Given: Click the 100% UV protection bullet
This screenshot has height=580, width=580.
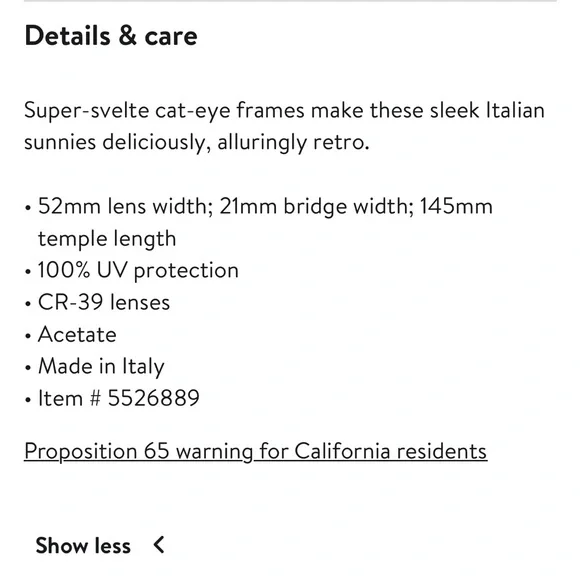Looking at the screenshot, I should 138,270.
